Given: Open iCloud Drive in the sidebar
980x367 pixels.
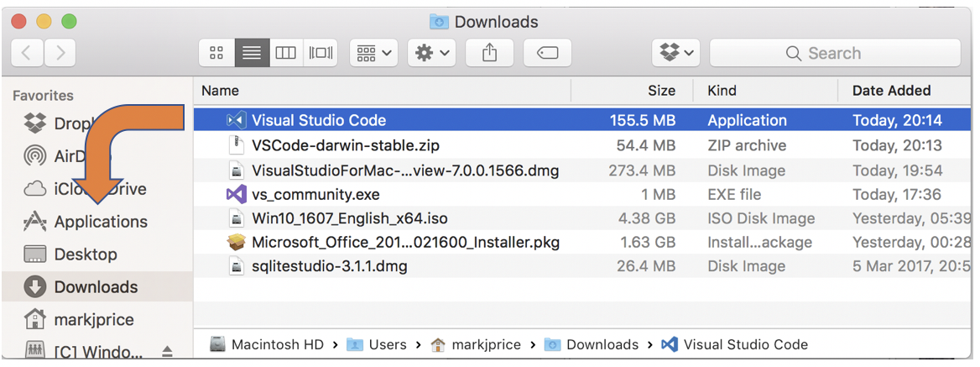Looking at the screenshot, I should click(x=85, y=189).
